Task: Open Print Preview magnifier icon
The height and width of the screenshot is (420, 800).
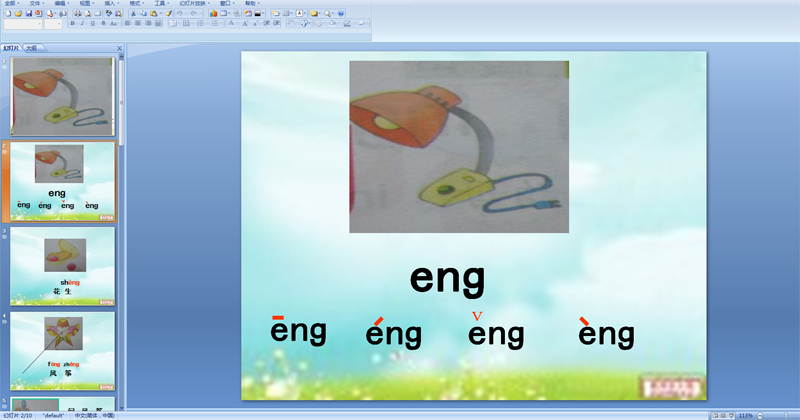Action: 88,14
